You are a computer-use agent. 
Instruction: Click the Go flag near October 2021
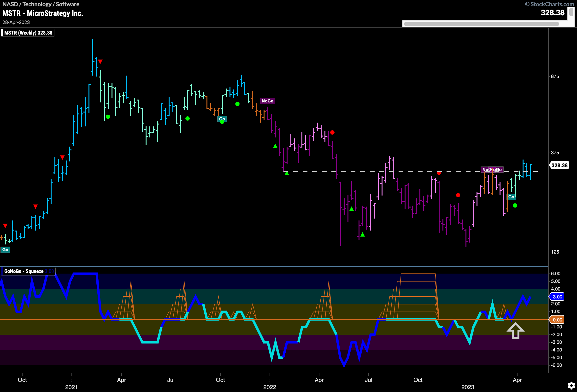point(222,119)
